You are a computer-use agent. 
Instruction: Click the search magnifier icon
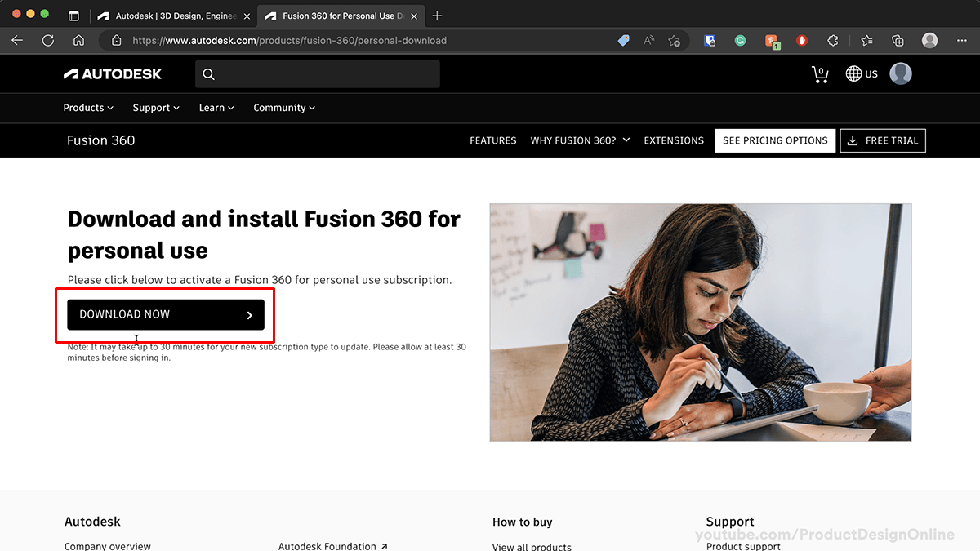pyautogui.click(x=208, y=74)
